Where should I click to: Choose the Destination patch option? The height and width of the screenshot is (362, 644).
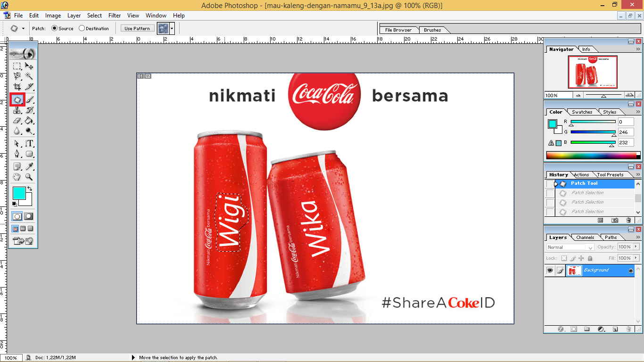point(94,28)
